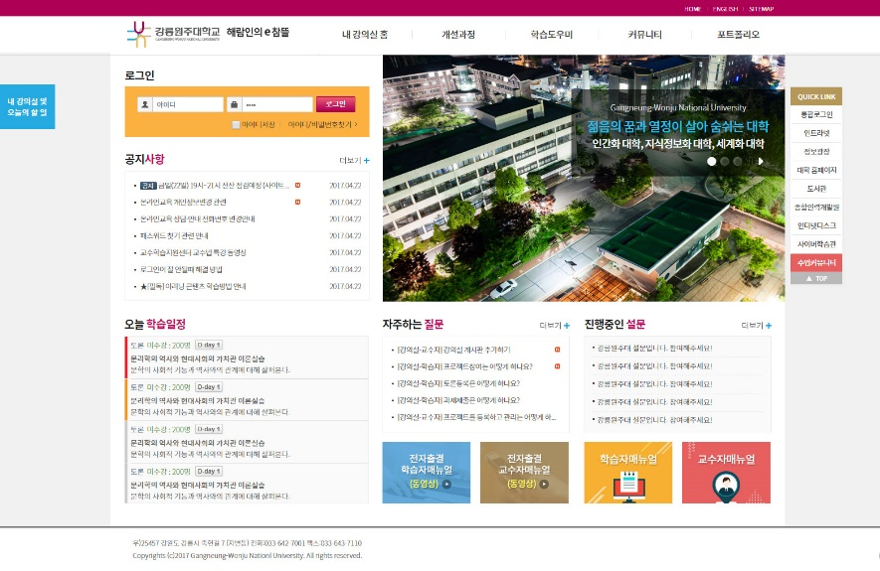Expand 공지사항 with the 더보기 plus
Screen dimensions: 880x571
(x=355, y=160)
